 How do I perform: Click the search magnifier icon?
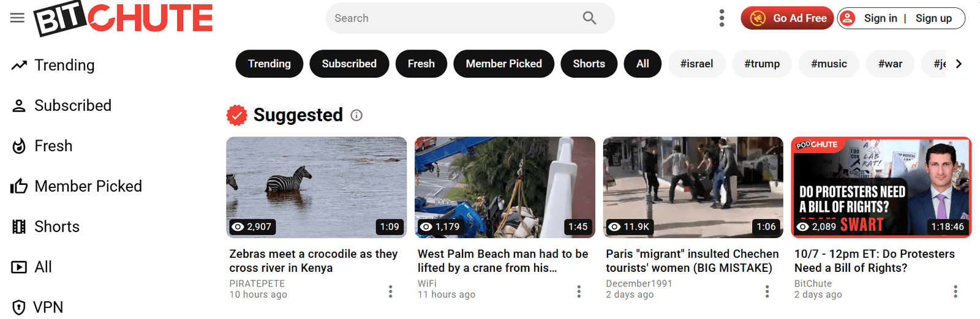(589, 18)
